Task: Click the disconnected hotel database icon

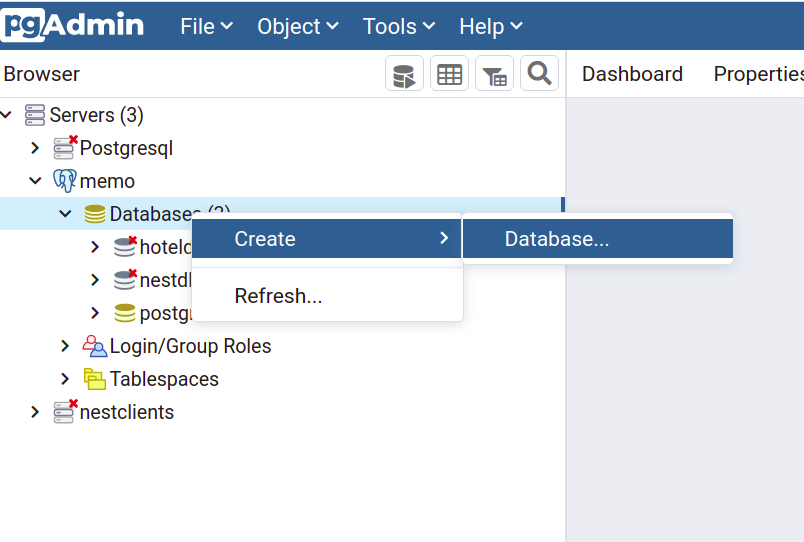Action: pos(125,247)
